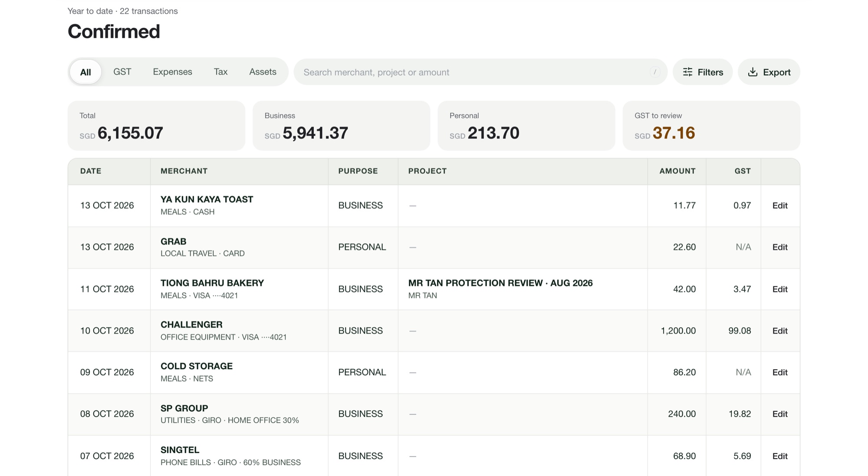Viewport: 868px width, 476px height.
Task: Click amount 1,200.00 in Challenger row
Action: click(x=678, y=331)
